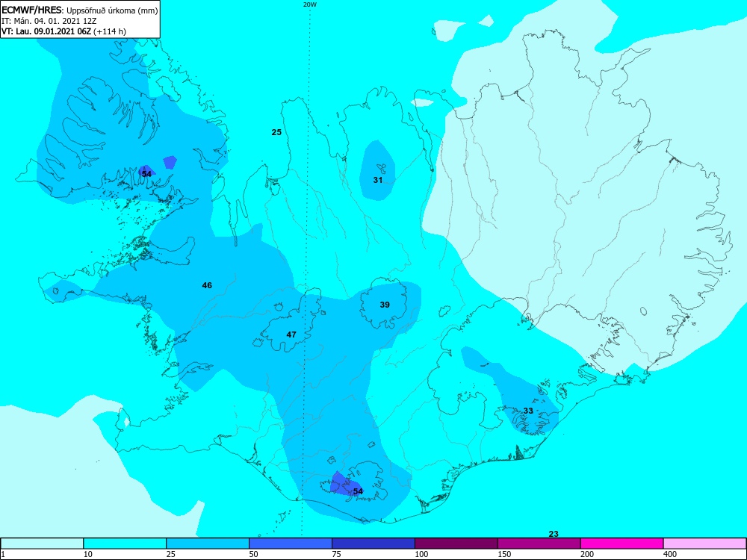Select the 150–200 mm magenta-purple legend swatch
Image resolution: width=747 pixels, height=560 pixels.
[x=539, y=544]
